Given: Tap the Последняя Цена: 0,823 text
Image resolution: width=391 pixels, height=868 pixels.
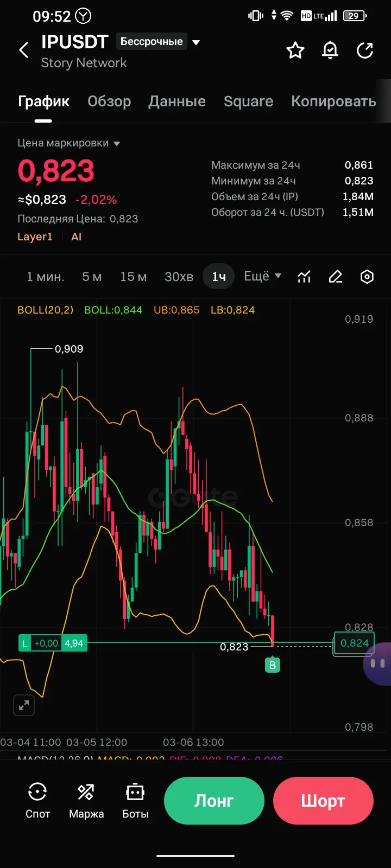Looking at the screenshot, I should tap(78, 219).
